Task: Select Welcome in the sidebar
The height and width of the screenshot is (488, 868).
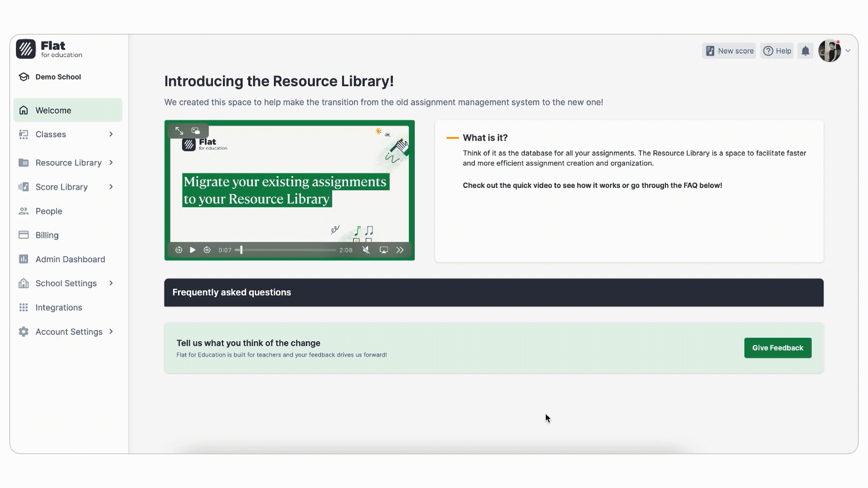Action: pyautogui.click(x=68, y=110)
